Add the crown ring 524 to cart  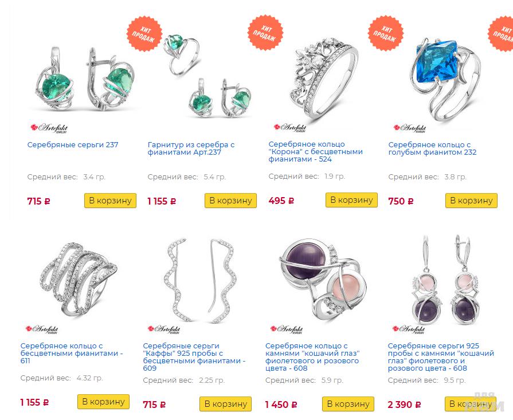pyautogui.click(x=352, y=200)
